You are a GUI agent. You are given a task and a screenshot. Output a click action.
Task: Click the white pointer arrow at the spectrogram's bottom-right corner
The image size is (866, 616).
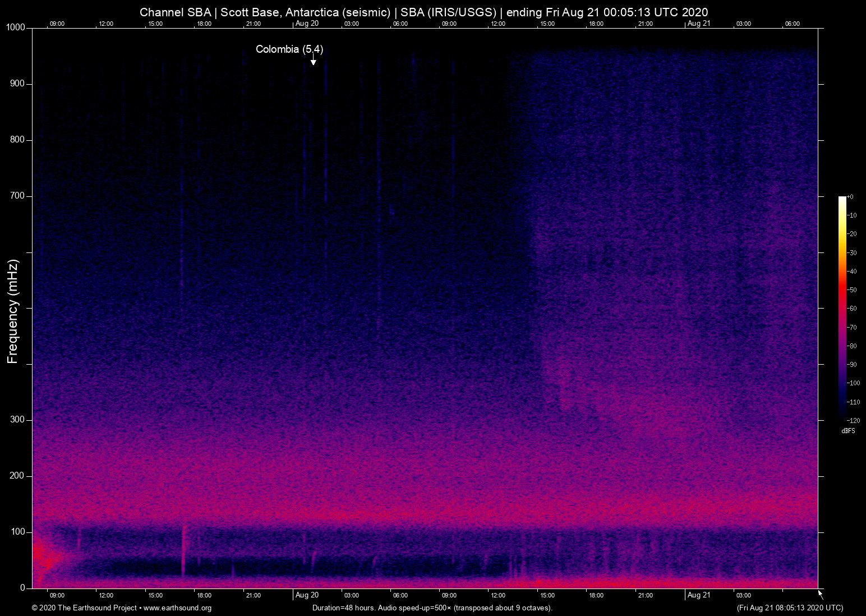(x=821, y=594)
